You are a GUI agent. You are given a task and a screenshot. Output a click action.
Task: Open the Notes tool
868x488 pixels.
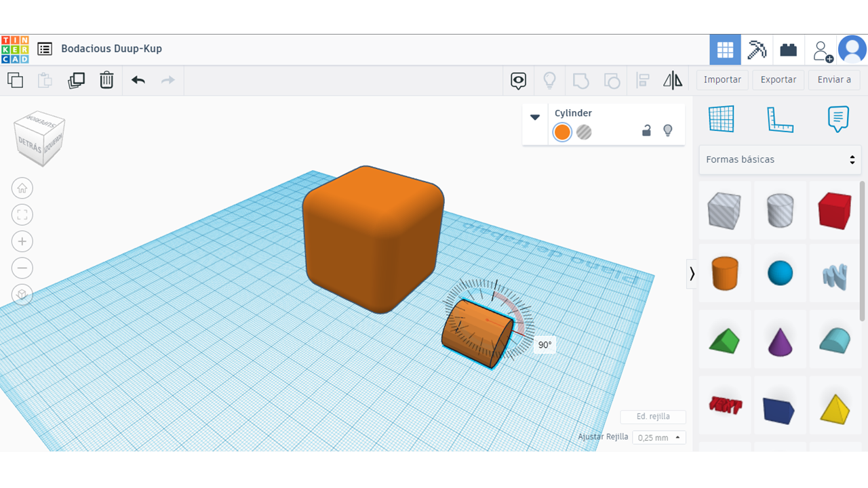(838, 119)
